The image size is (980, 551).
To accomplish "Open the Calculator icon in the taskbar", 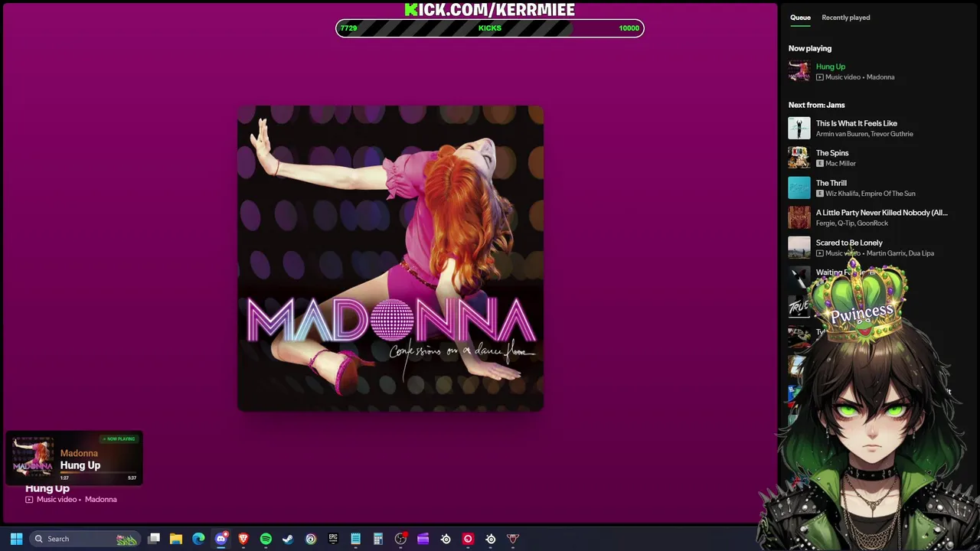I will coord(377,539).
